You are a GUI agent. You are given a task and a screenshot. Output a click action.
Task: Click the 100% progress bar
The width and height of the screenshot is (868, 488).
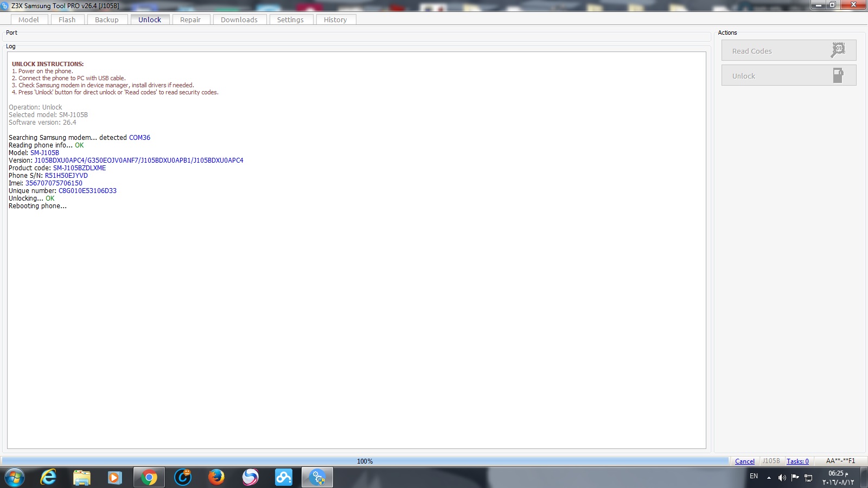tap(365, 461)
